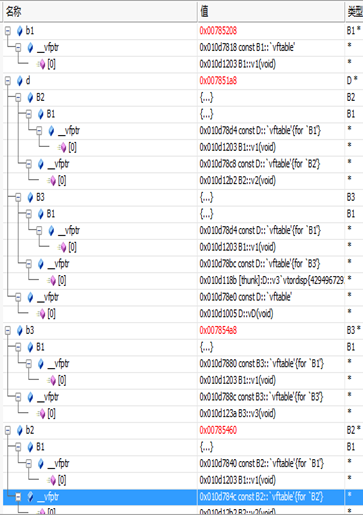Click the icon of B1 base under b3
Screen dimensions: 363x515
point(30,347)
